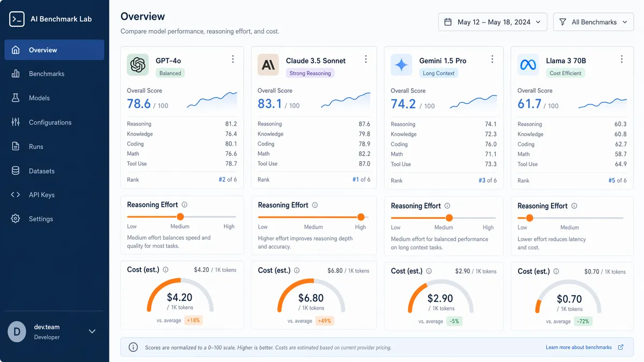The height and width of the screenshot is (362, 644).
Task: Click the Llama Reasoning Effort slider handle
Action: click(x=530, y=218)
